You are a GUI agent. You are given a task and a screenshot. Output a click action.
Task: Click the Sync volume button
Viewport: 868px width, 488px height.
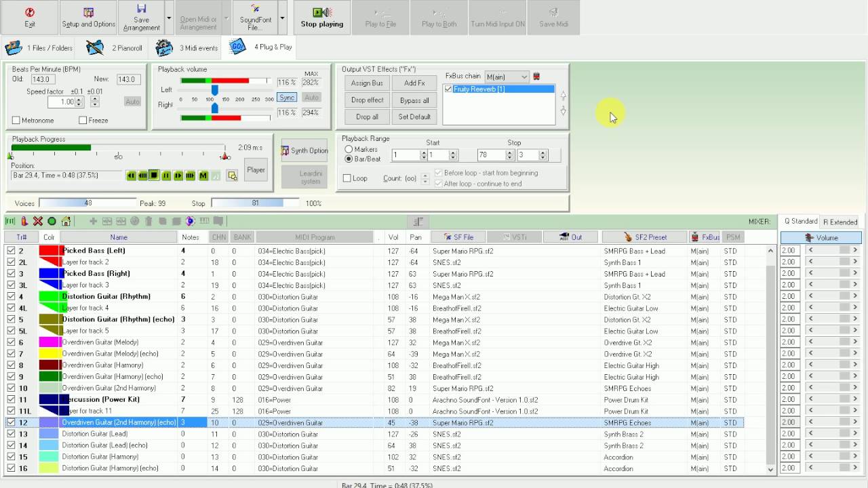(x=287, y=98)
